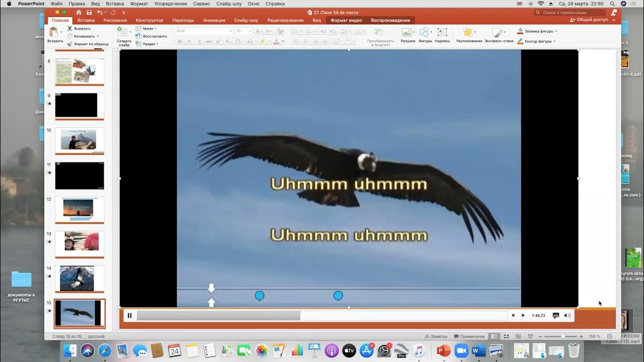Select slide 12 thumbnail
This screenshot has height=362, width=644.
79,210
